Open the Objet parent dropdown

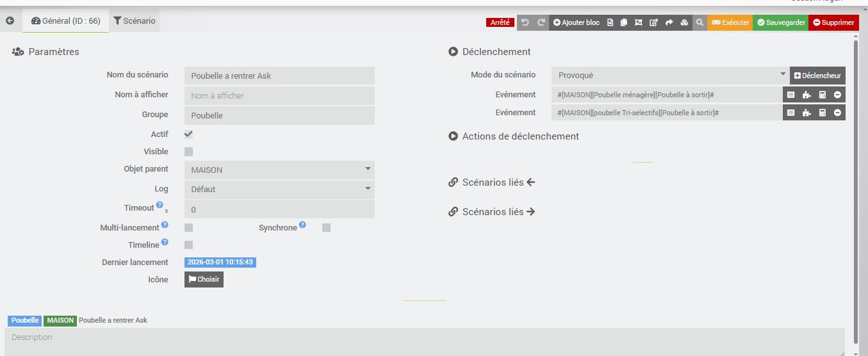tap(279, 170)
